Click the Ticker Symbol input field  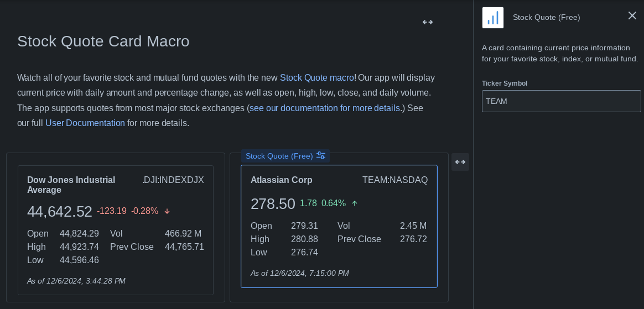tap(561, 101)
